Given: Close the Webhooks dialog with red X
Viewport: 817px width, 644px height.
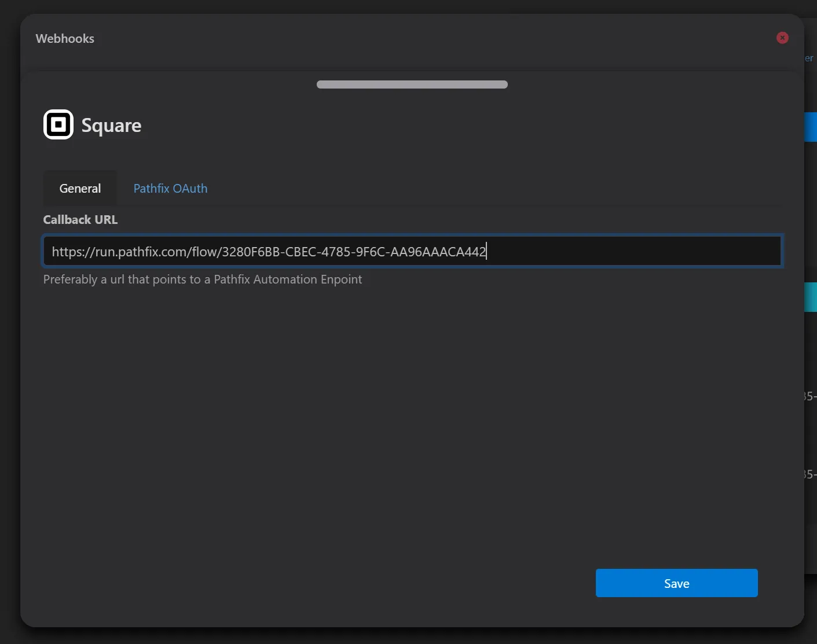Looking at the screenshot, I should (x=782, y=38).
